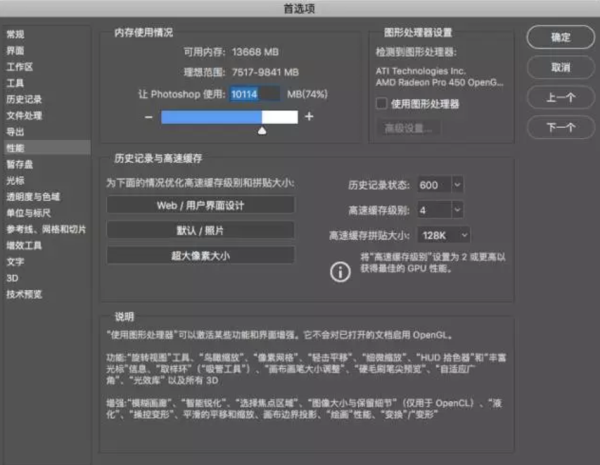Choose 超大像素大小 cache preset

[201, 256]
